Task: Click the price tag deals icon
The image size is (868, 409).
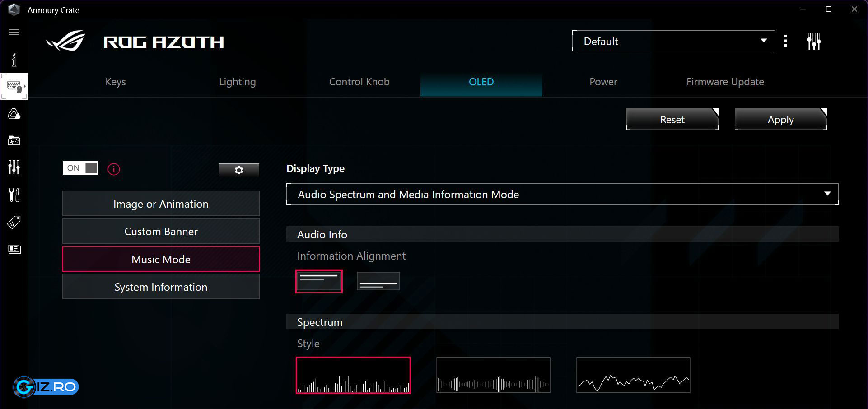Action: [x=14, y=222]
